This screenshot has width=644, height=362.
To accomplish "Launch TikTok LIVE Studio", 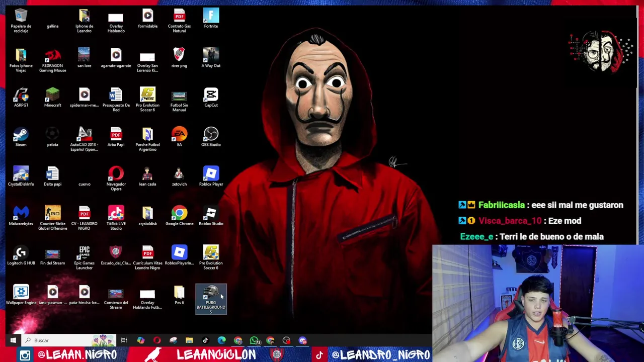I will point(116,219).
